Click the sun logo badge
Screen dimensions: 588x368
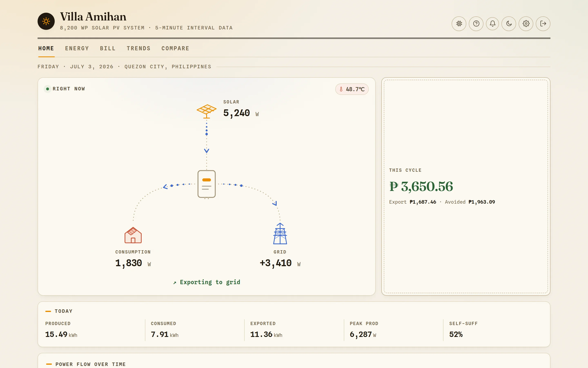(x=46, y=21)
